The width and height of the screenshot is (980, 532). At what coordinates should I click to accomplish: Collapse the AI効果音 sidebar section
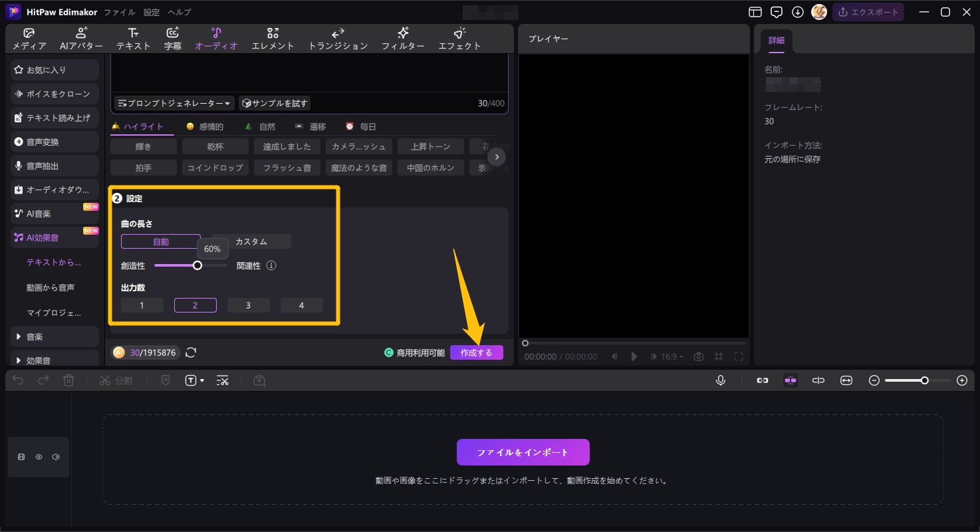click(55, 237)
